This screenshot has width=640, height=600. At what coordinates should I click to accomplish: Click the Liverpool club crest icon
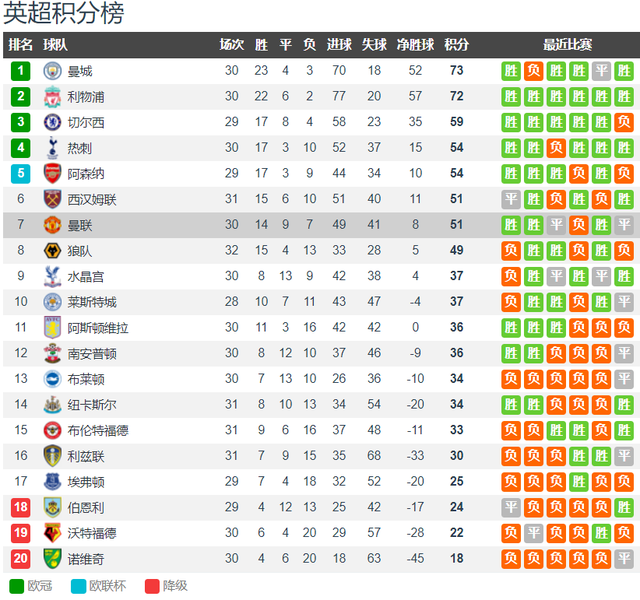point(52,97)
